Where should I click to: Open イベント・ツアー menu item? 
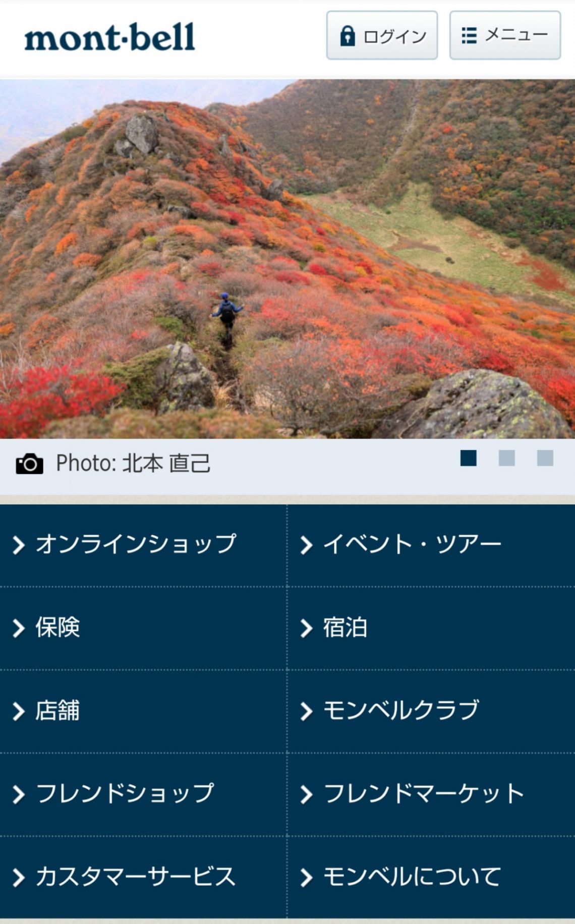click(x=431, y=545)
